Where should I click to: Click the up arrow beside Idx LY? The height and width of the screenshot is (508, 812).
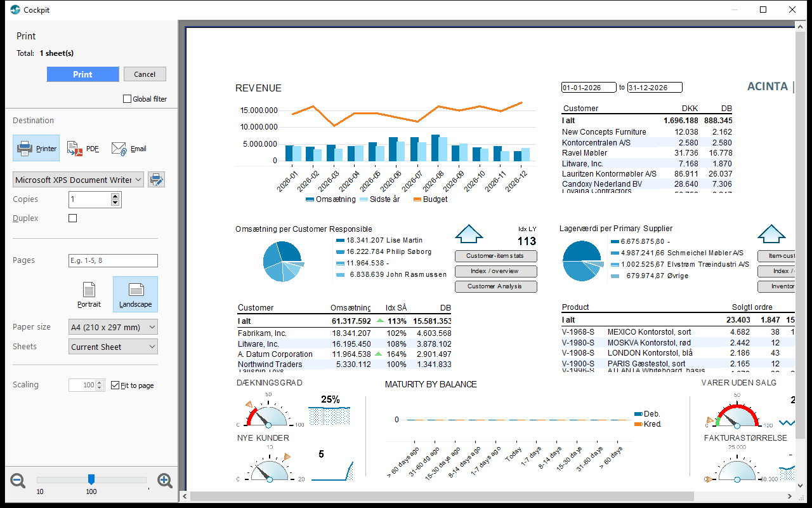pos(469,234)
